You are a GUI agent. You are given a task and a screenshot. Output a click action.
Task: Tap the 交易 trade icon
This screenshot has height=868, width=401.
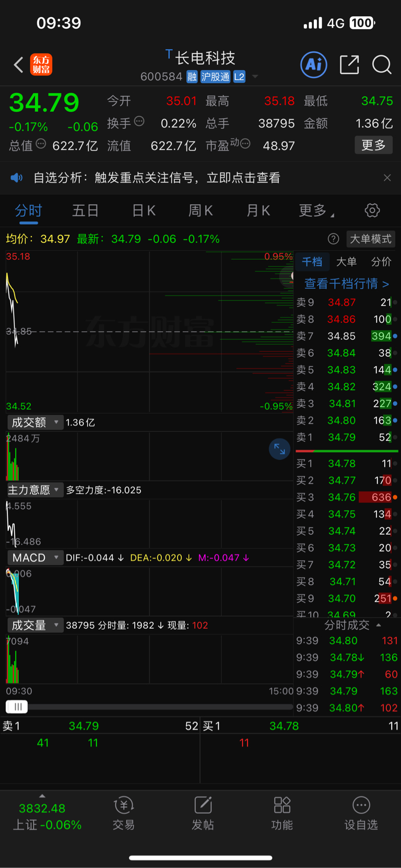124,813
